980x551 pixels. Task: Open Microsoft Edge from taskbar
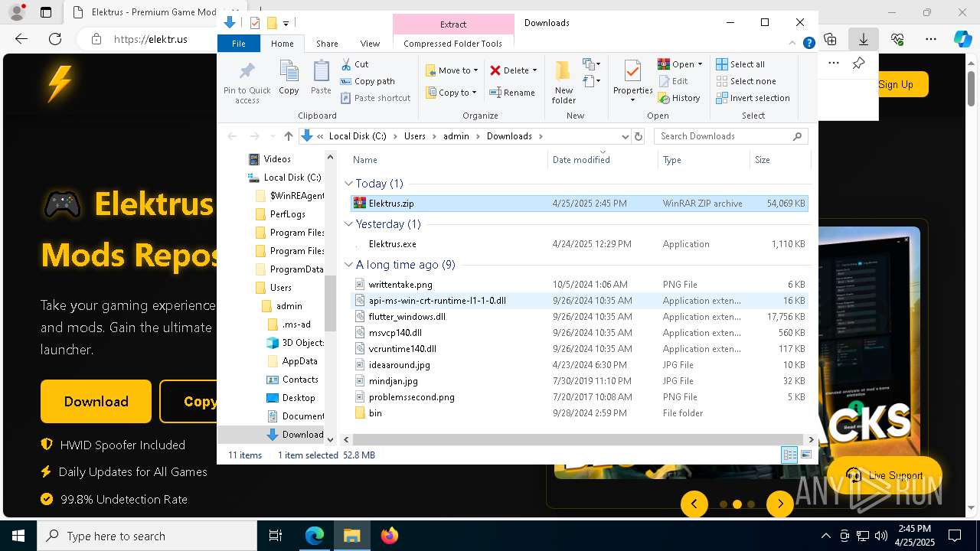point(315,536)
